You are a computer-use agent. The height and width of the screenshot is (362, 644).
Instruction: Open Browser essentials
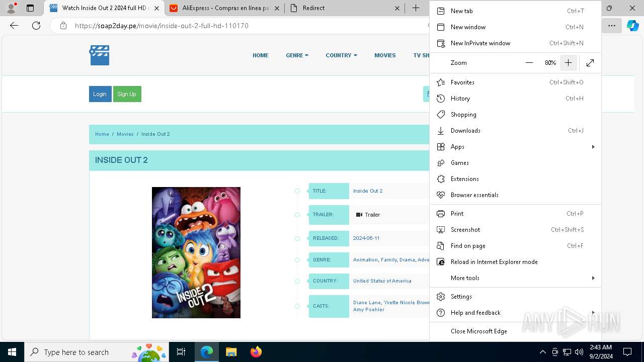click(515, 195)
